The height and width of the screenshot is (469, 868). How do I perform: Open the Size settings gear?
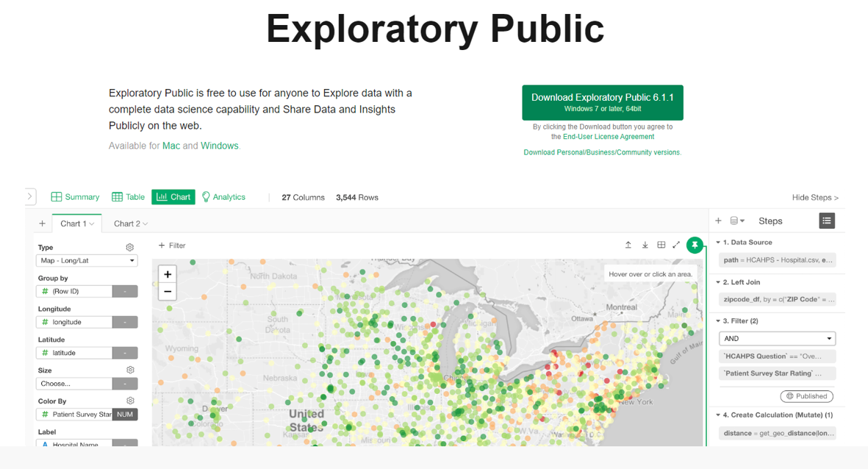click(130, 370)
